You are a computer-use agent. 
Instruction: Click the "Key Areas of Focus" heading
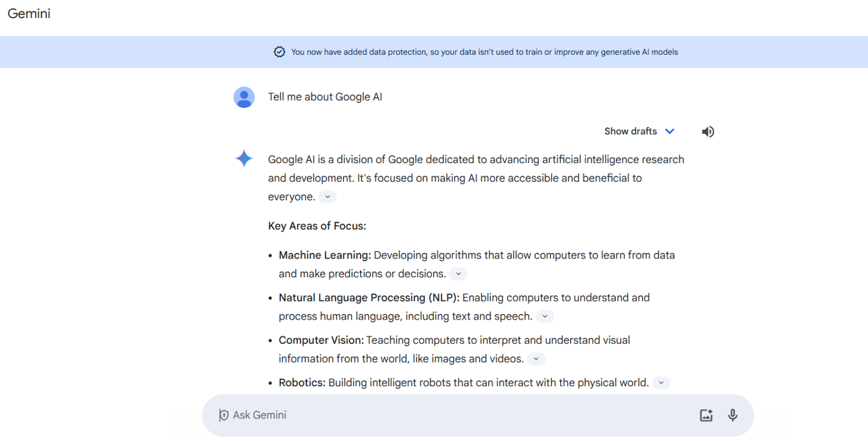click(x=317, y=226)
